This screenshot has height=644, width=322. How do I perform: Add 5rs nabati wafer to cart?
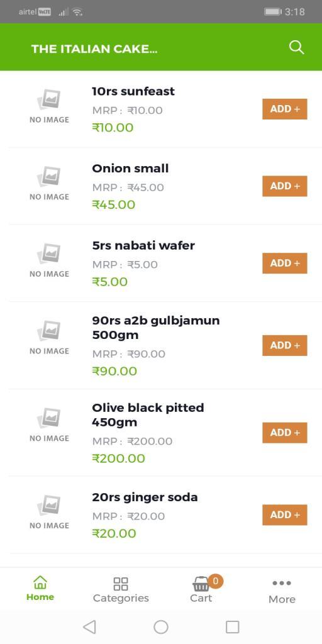(285, 264)
